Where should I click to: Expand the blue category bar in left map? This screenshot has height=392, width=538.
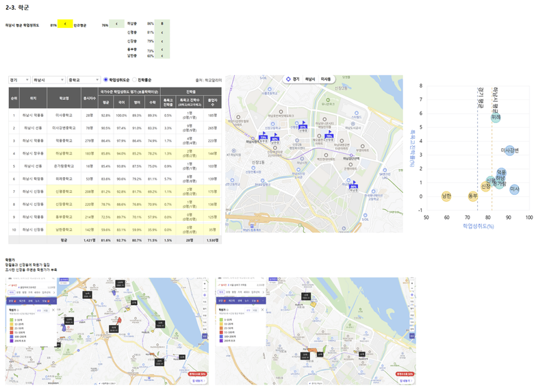coord(53,301)
